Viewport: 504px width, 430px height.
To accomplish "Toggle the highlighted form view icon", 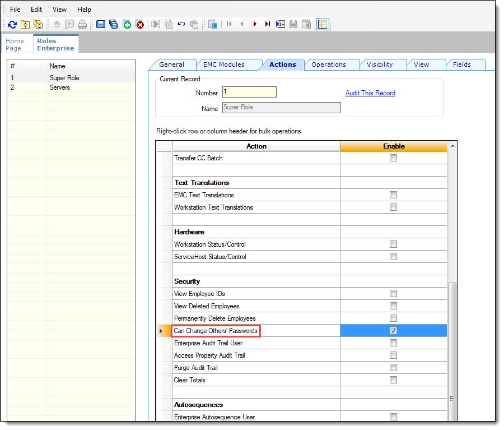I will [x=323, y=24].
